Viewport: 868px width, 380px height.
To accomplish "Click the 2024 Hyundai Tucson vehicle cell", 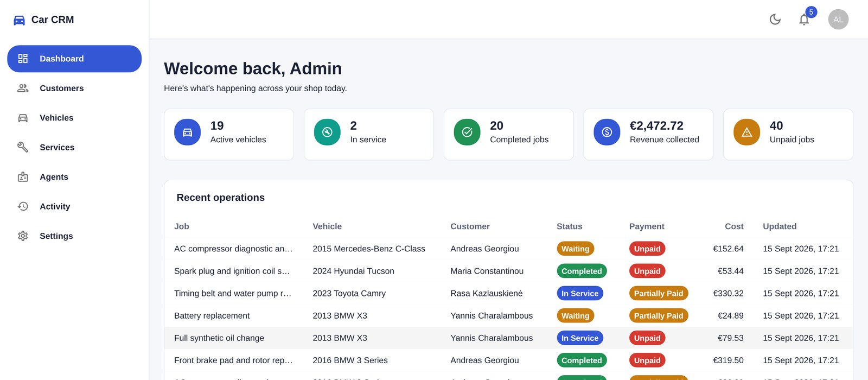I will click(353, 271).
